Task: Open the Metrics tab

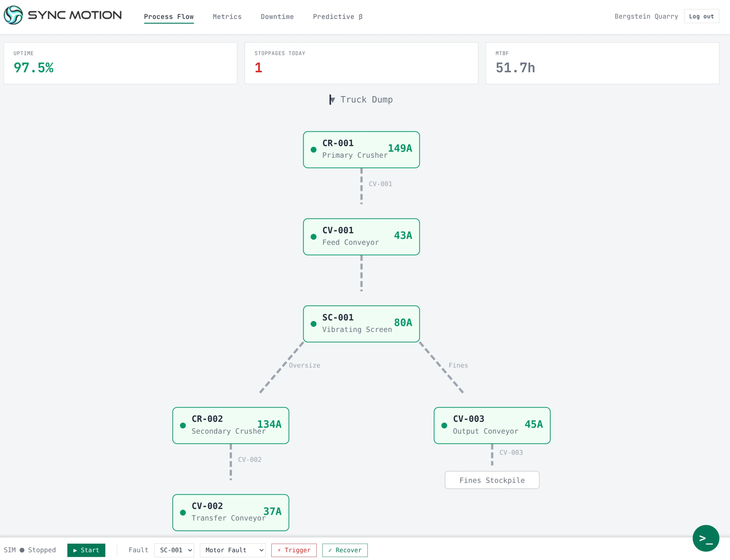Action: pos(227,17)
